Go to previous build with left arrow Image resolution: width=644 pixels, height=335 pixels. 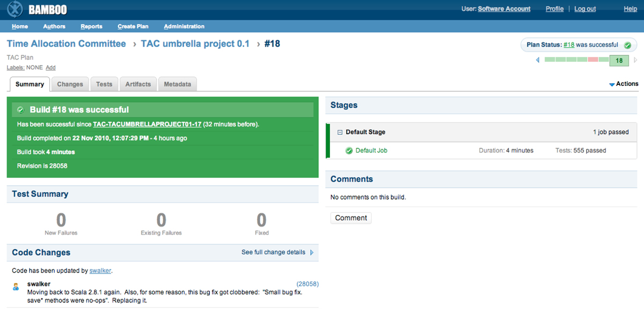538,60
